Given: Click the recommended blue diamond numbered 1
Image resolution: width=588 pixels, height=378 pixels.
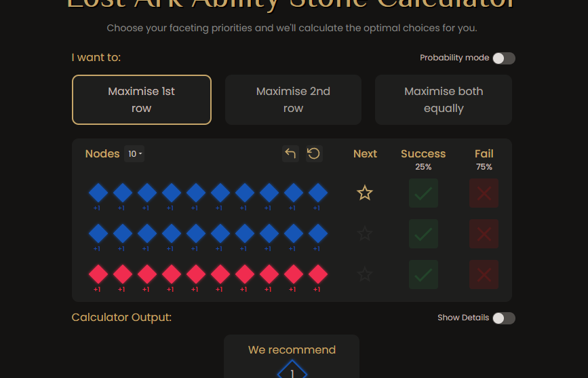Looking at the screenshot, I should pyautogui.click(x=292, y=371).
